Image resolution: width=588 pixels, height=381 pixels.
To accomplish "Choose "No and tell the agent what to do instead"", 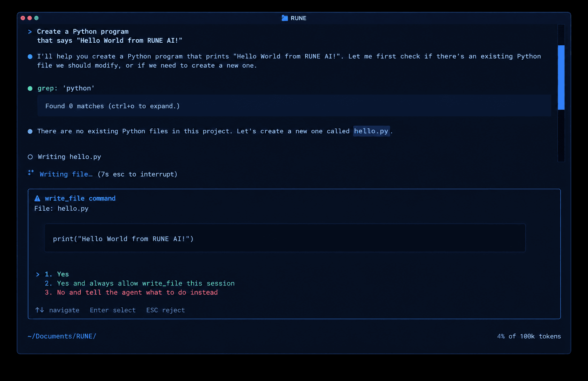I will [x=131, y=292].
